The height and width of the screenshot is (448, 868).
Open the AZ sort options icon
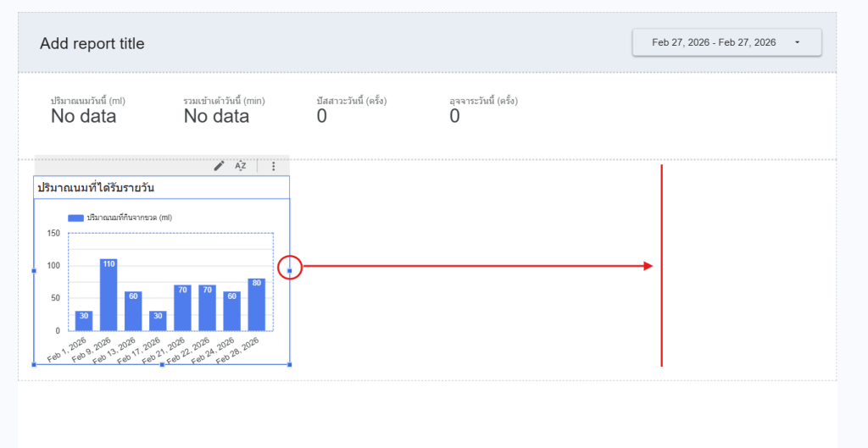(241, 166)
